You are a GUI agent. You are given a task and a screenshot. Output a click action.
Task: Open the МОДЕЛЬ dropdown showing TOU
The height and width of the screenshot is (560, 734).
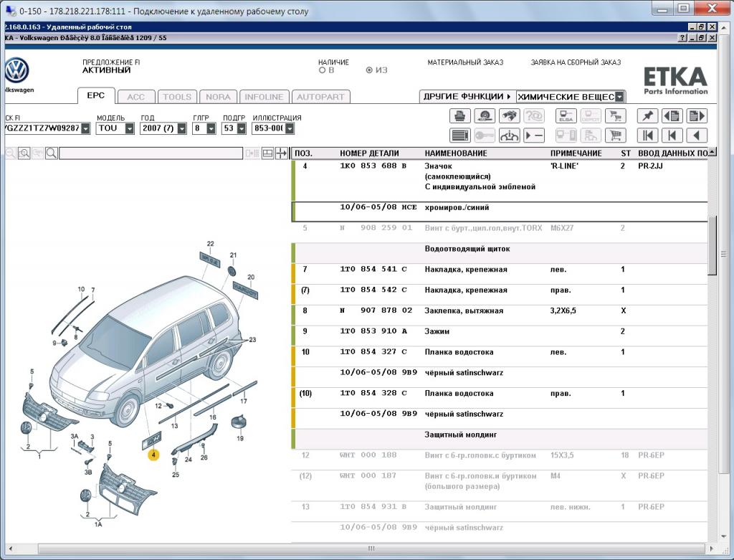point(130,128)
